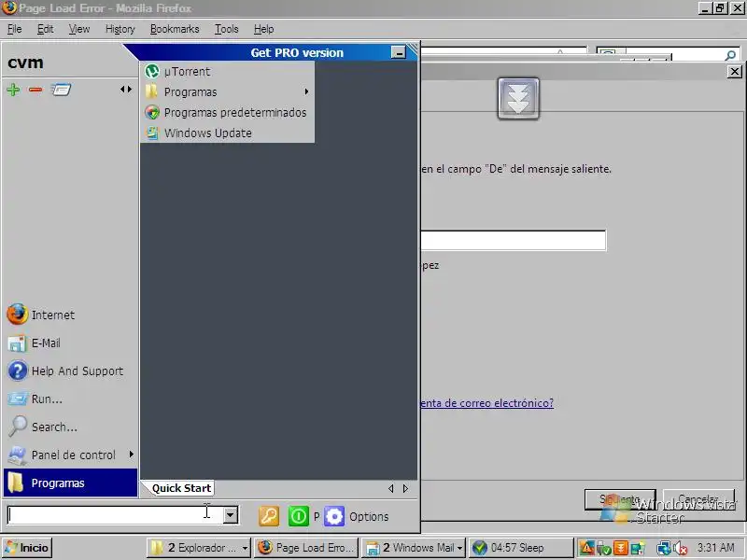Click the orange key icon

pos(269,516)
